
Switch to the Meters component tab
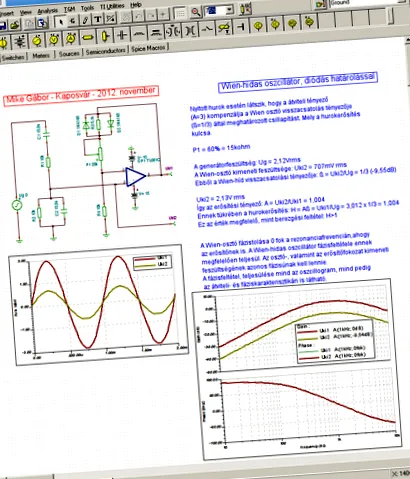(41, 56)
